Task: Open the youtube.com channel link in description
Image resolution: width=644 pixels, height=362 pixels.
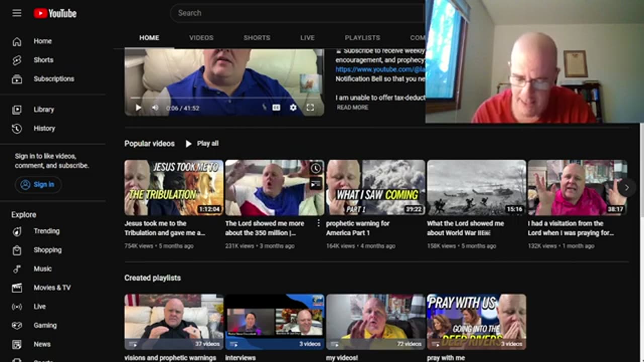Action: 380,69
